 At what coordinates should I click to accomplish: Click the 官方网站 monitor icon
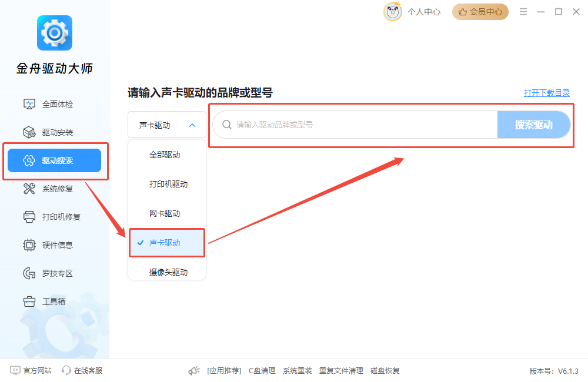[15, 370]
